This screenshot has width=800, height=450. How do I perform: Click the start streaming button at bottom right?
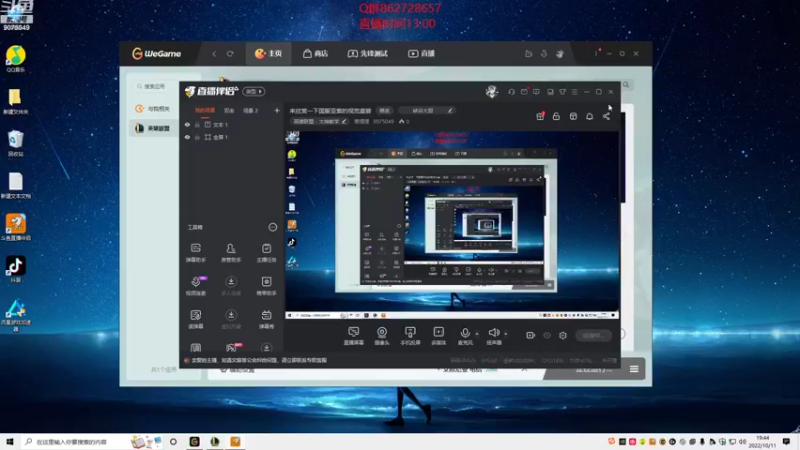click(x=593, y=335)
